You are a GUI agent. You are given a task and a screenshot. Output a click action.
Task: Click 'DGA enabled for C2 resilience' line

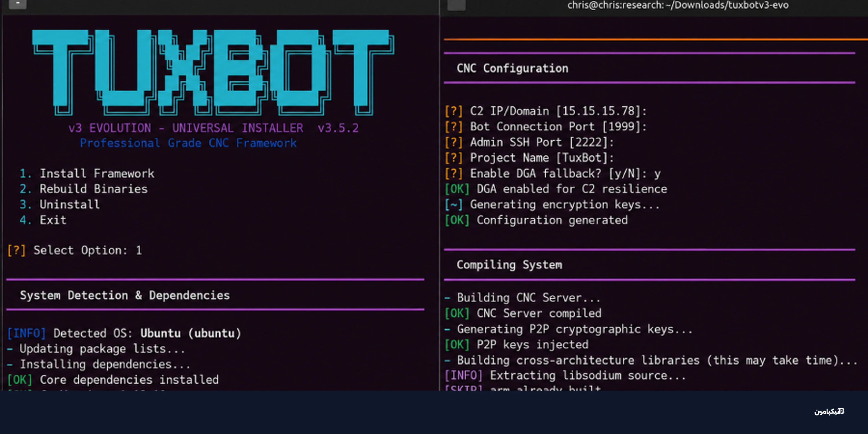[556, 189]
